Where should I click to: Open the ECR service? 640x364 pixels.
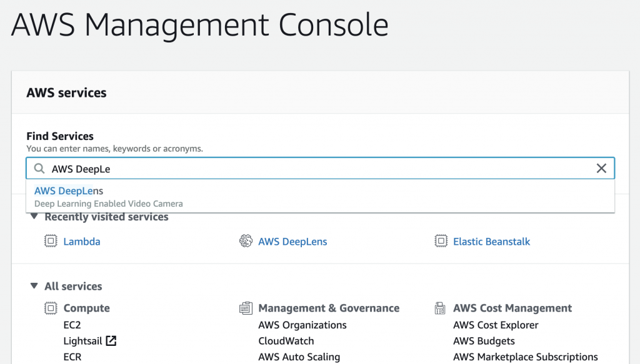pos(72,357)
